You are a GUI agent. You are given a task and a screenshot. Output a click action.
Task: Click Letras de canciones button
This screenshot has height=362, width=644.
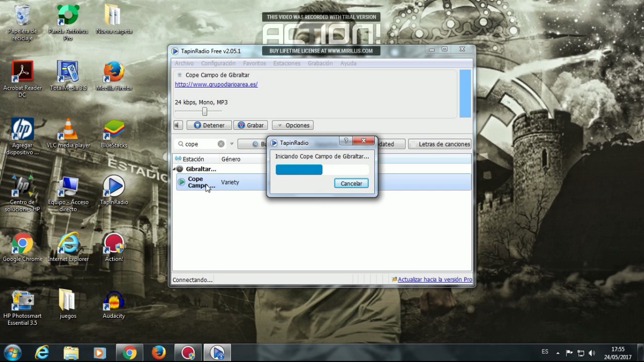click(x=440, y=144)
